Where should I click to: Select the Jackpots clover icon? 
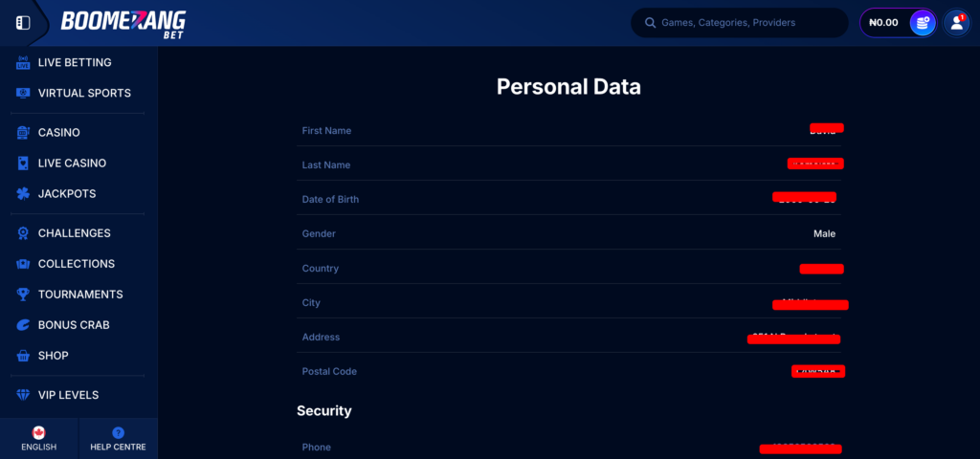click(23, 193)
